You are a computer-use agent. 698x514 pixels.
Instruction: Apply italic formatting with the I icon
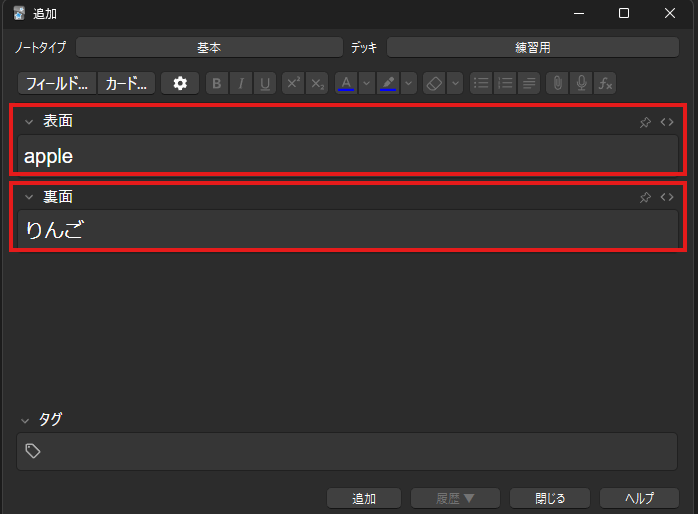(x=241, y=84)
